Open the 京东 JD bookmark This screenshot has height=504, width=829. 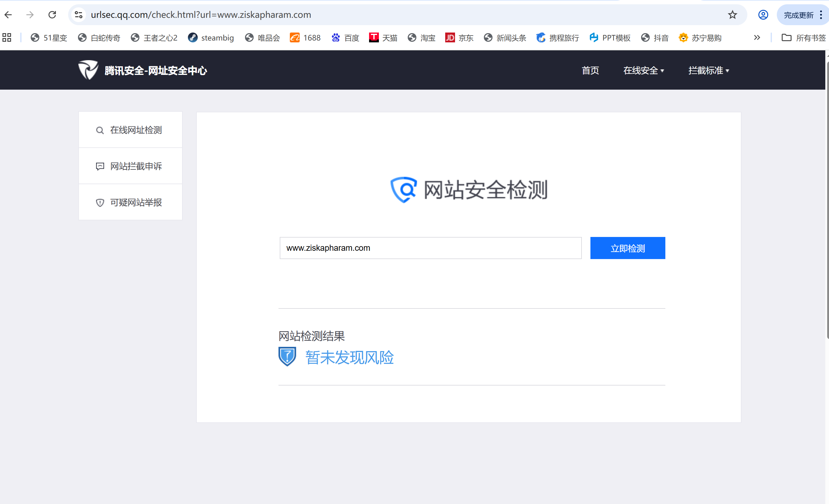coord(459,38)
